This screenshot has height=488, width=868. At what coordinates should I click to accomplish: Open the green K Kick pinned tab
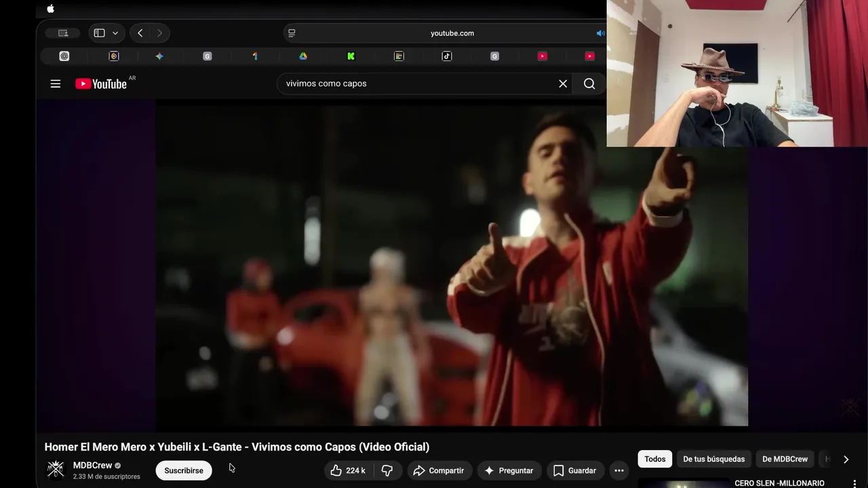click(351, 56)
